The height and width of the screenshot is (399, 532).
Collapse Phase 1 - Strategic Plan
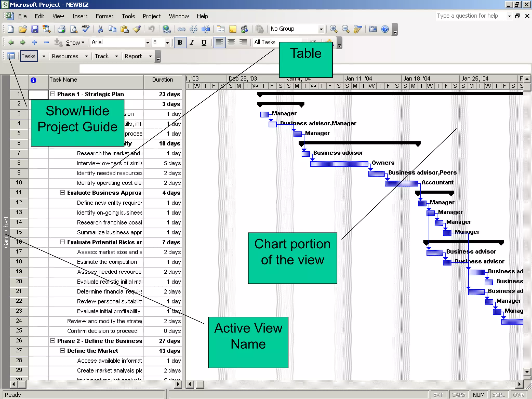52,94
